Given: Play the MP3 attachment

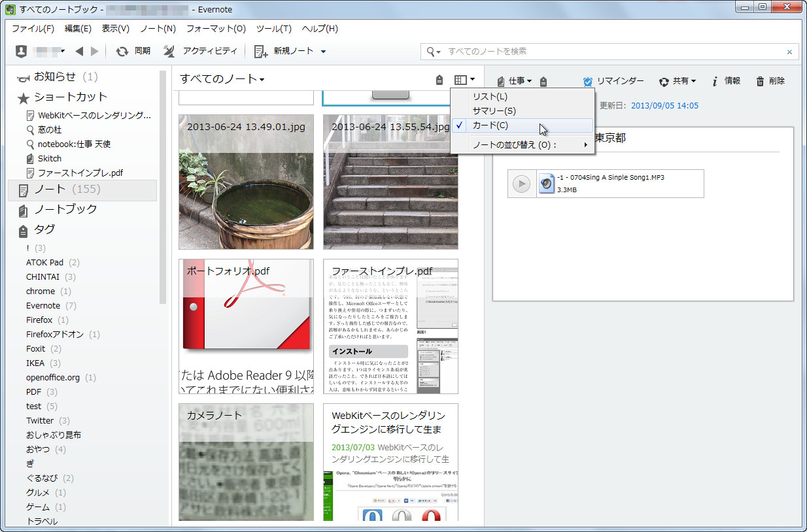Looking at the screenshot, I should click(x=521, y=184).
